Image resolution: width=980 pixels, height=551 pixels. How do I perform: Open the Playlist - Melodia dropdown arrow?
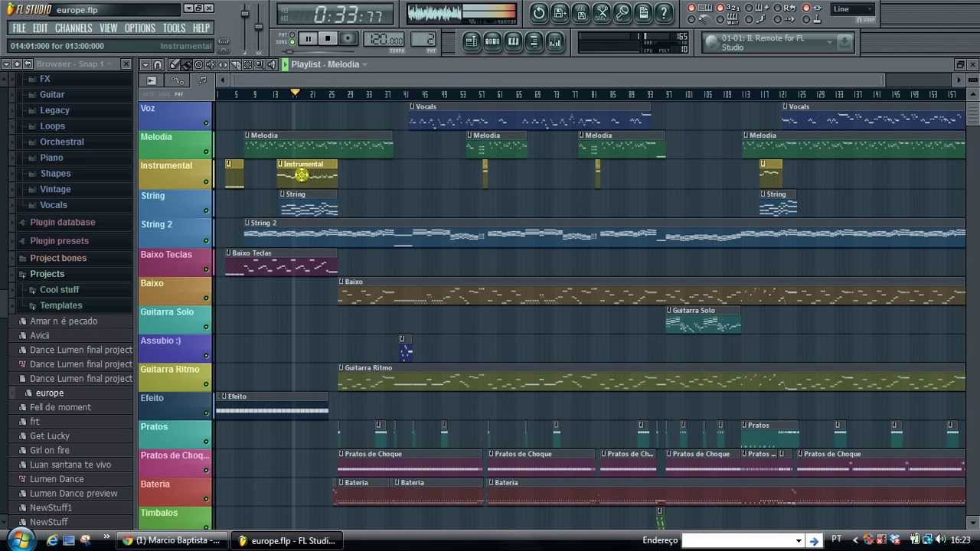click(365, 65)
